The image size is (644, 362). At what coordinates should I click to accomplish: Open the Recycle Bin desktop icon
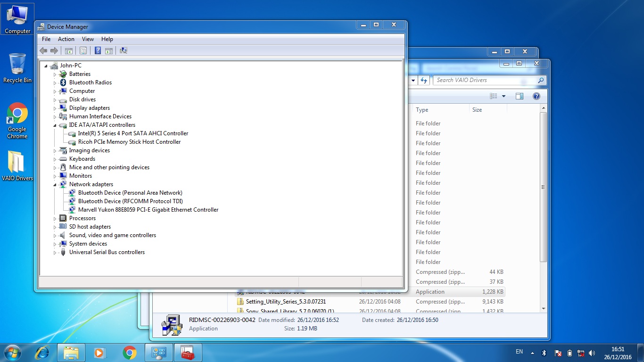17,68
